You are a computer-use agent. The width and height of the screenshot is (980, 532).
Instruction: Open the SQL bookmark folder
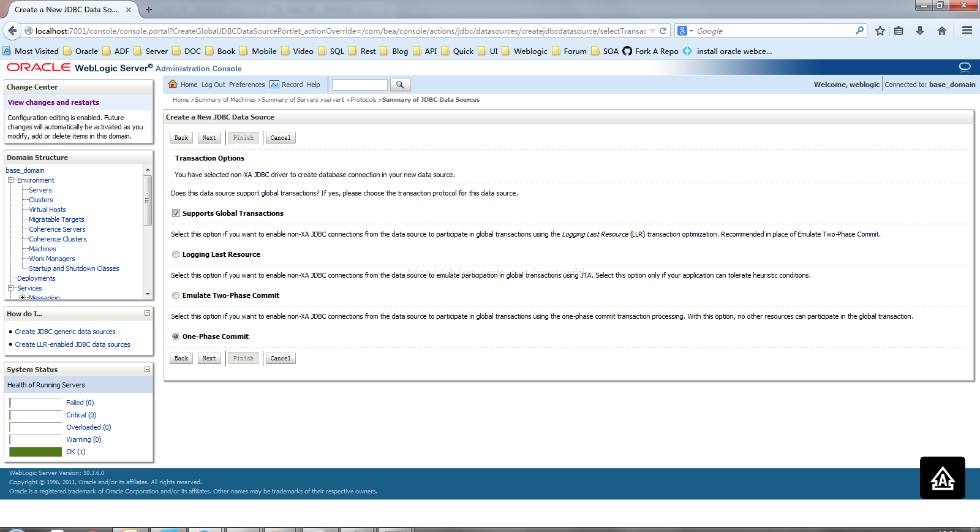331,51
